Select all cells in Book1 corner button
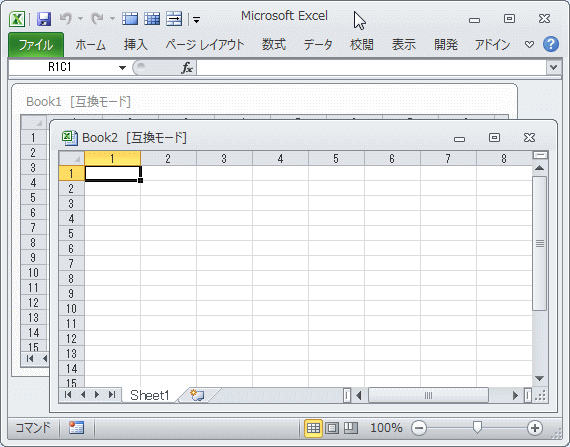Viewport: 570px width, 447px height. pyautogui.click(x=33, y=122)
